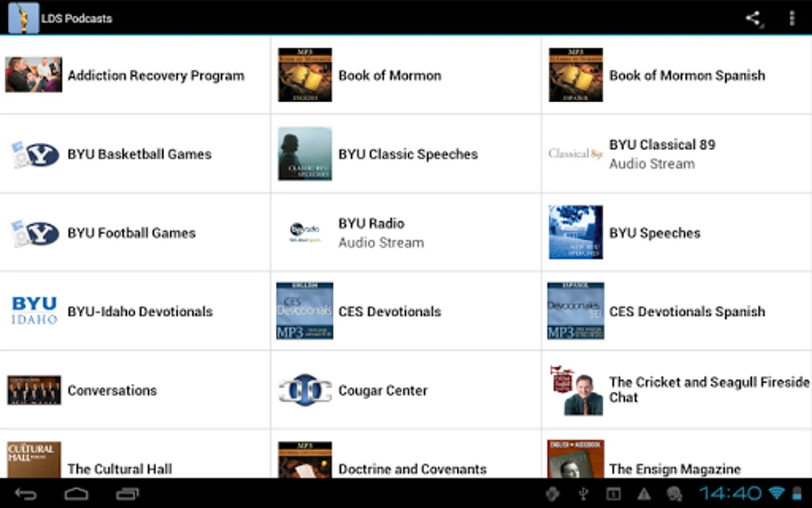Tap the BYU Football Games logo icon
Image resolution: width=812 pixels, height=508 pixels.
[x=34, y=233]
